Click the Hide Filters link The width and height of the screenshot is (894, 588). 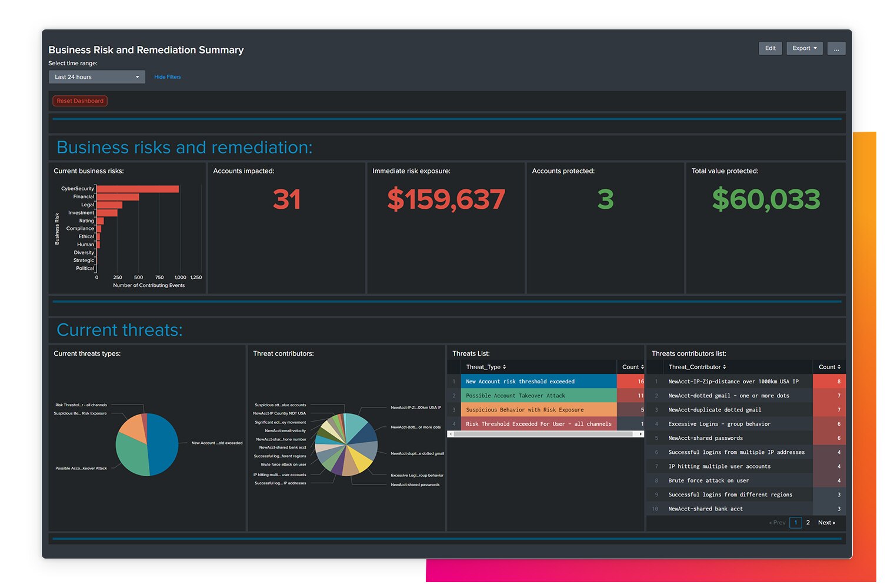pyautogui.click(x=167, y=76)
